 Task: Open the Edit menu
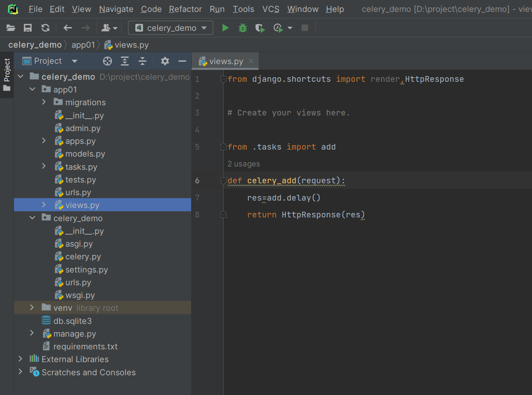[57, 9]
